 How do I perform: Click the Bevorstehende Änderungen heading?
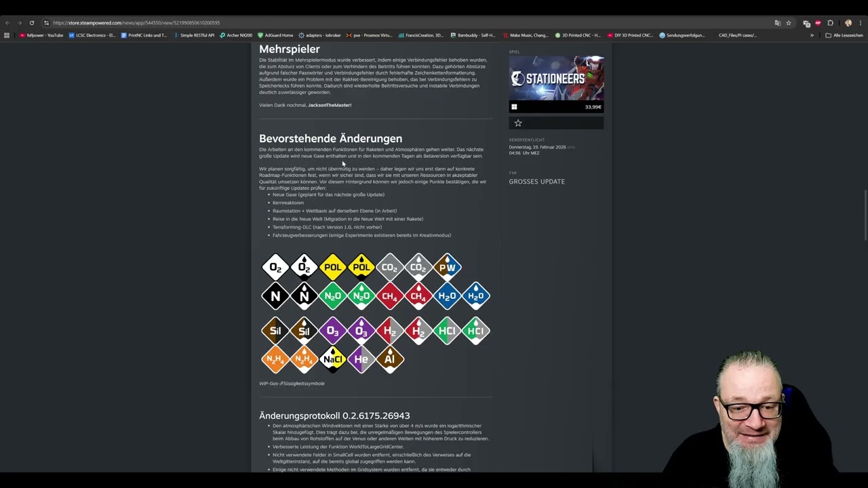[330, 138]
